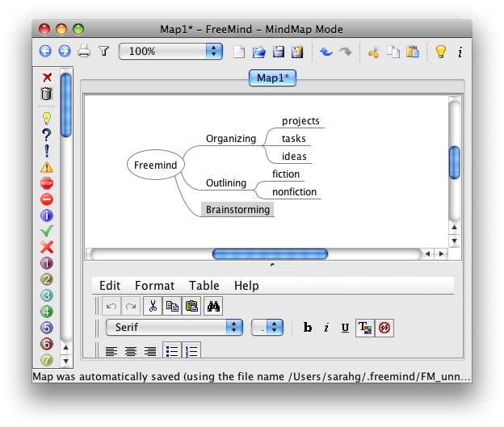Add the priority 4 number icon

tap(47, 312)
